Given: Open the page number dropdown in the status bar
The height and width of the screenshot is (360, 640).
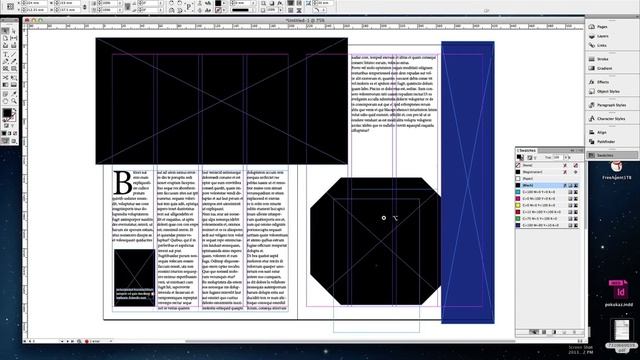Looking at the screenshot, I should pos(62,341).
